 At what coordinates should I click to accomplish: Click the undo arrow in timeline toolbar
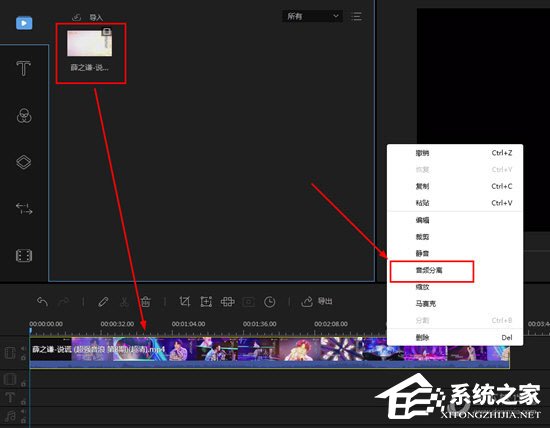(42, 302)
